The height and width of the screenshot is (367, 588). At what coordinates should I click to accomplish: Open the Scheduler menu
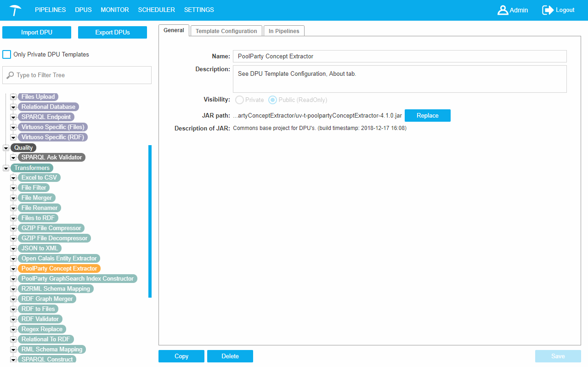tap(156, 10)
